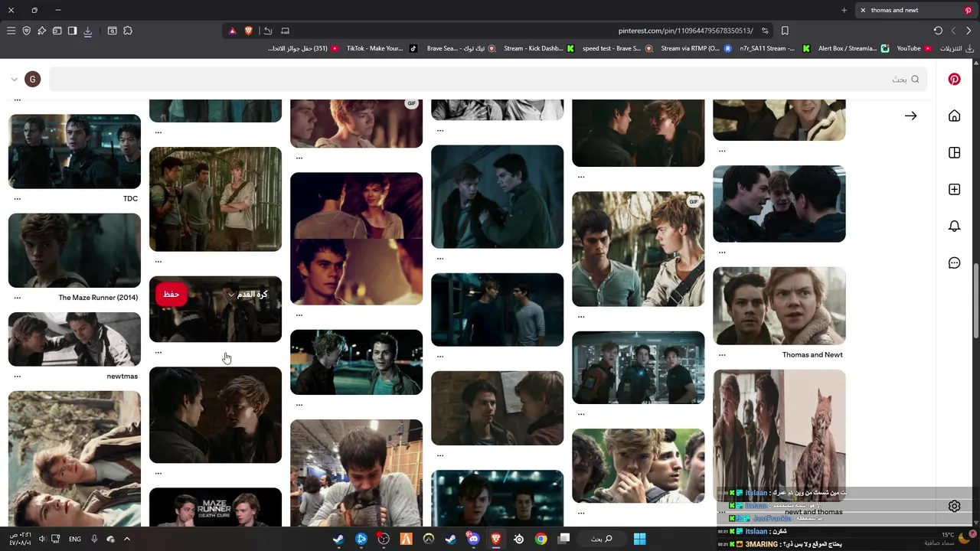Open the cat and man collage pin

tap(779, 435)
